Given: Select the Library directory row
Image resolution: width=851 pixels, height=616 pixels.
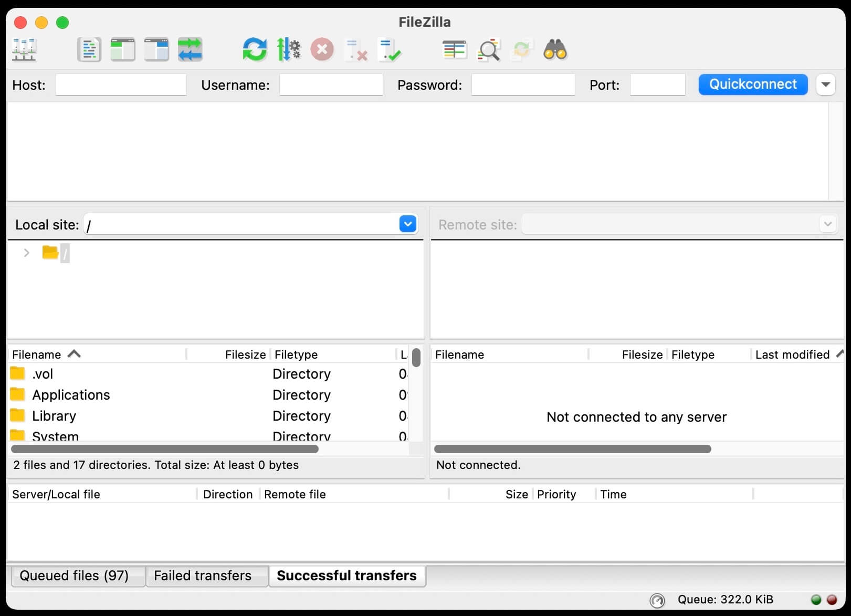Looking at the screenshot, I should [208, 416].
